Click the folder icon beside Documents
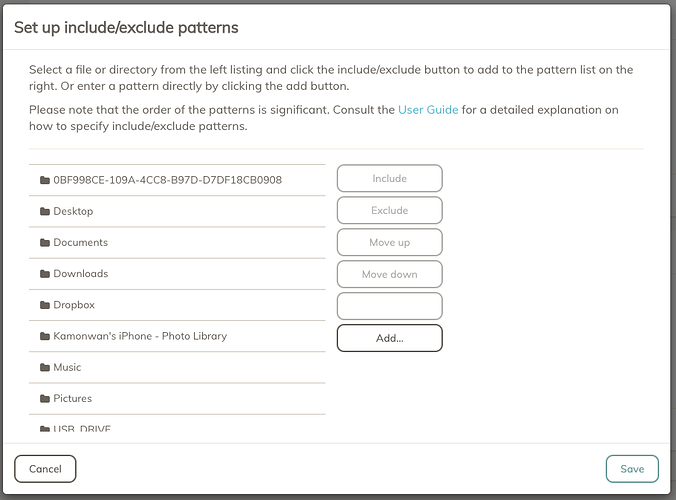 click(45, 243)
